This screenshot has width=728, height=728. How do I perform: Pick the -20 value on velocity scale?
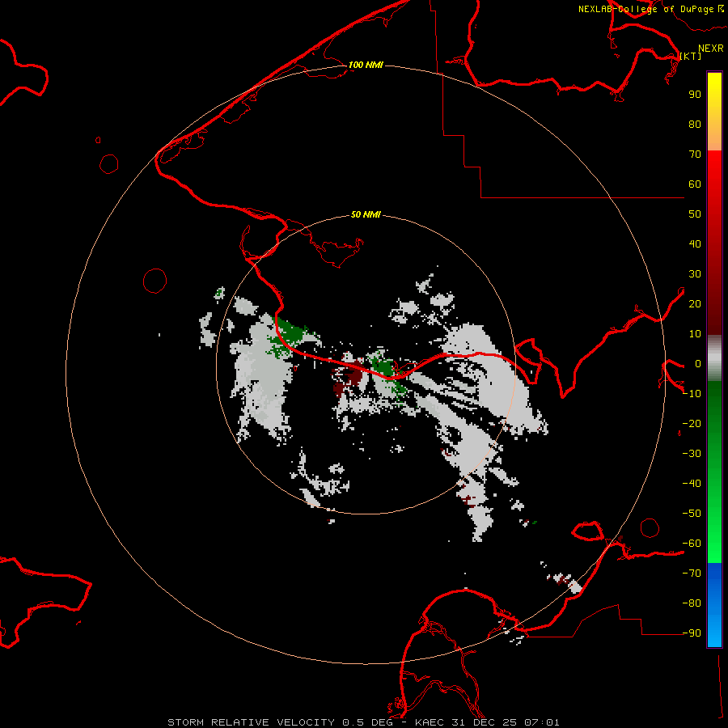(692, 424)
